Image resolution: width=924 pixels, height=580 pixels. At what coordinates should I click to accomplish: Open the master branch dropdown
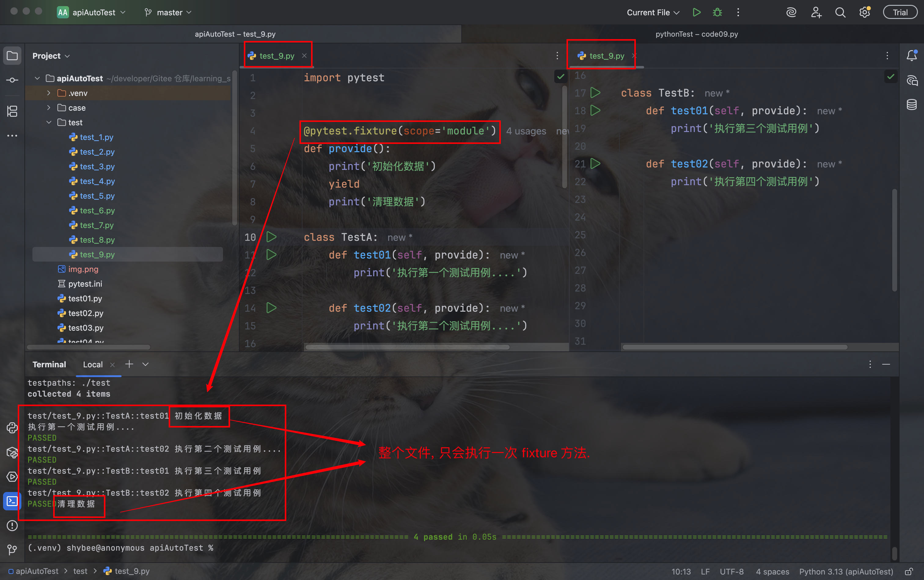(x=168, y=12)
